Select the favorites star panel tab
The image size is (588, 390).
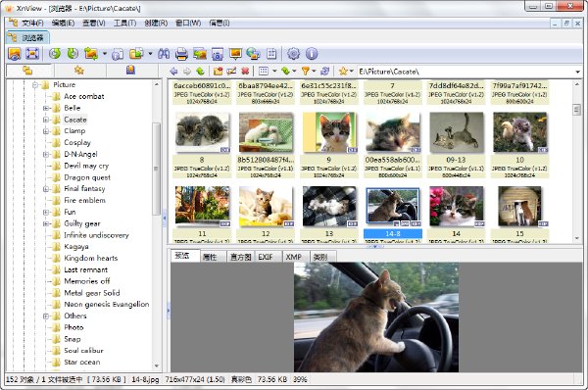coord(78,71)
